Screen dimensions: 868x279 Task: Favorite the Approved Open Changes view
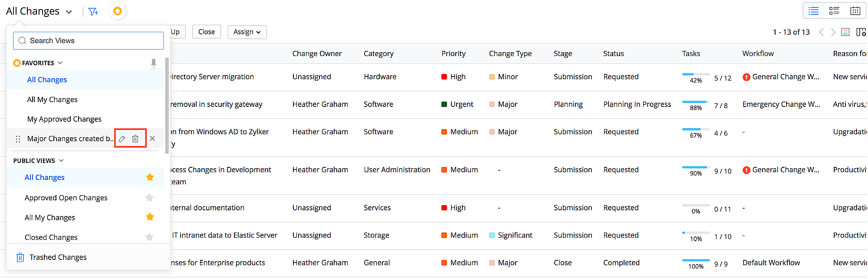click(150, 198)
